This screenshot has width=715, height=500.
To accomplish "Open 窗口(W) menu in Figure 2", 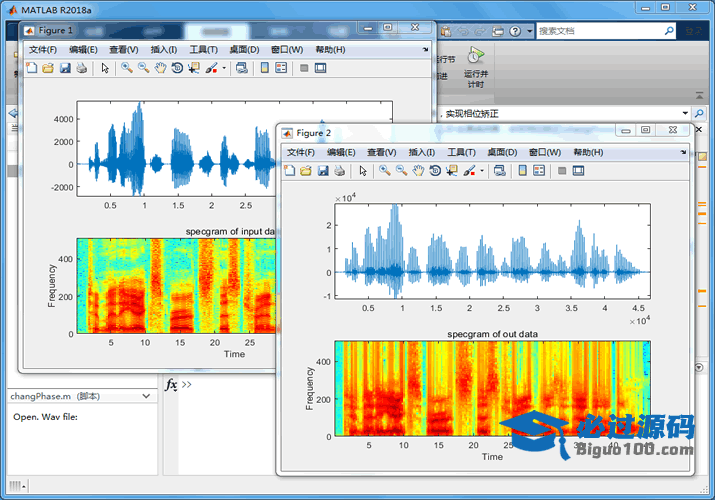I will coord(545,152).
